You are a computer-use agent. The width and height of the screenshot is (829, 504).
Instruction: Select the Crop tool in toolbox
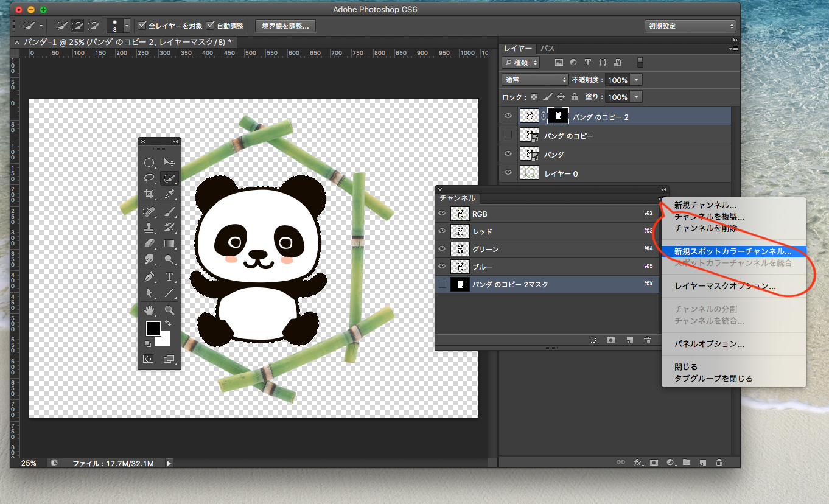click(149, 194)
